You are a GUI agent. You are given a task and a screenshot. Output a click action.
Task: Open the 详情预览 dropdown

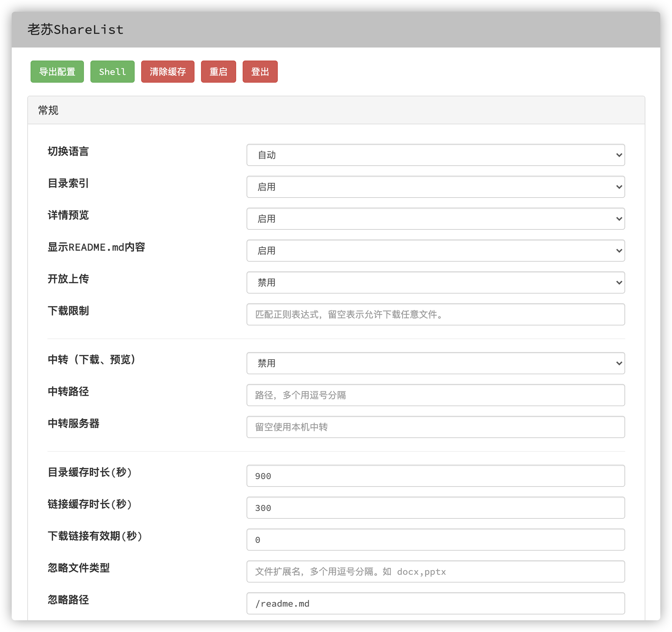[x=436, y=219]
